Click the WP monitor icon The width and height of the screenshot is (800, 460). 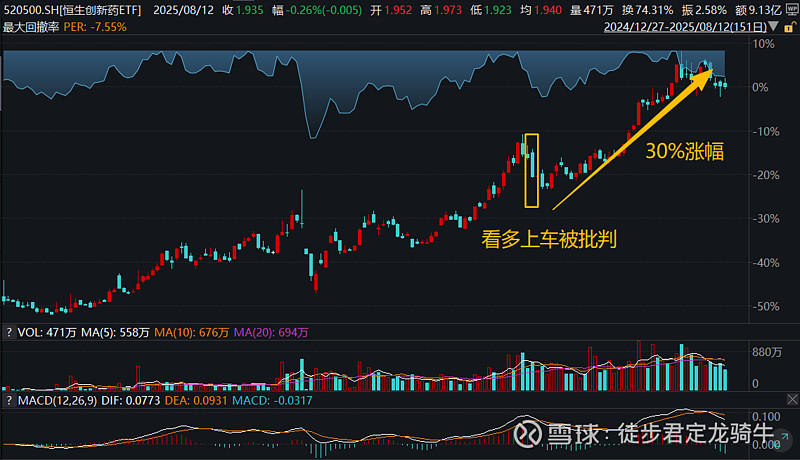(791, 9)
